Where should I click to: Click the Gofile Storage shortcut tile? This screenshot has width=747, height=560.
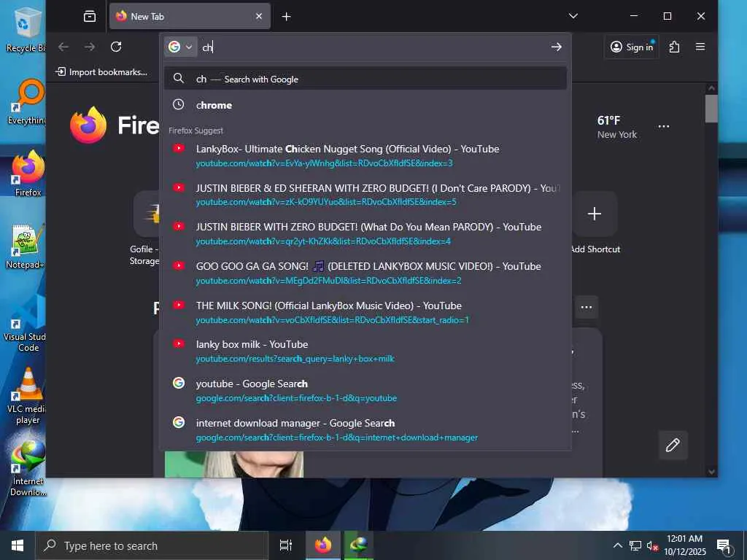click(147, 230)
